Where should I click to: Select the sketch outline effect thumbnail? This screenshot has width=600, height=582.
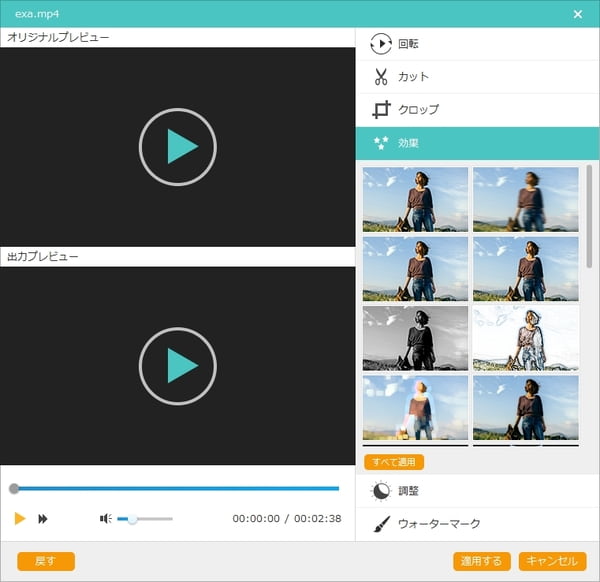[x=525, y=338]
